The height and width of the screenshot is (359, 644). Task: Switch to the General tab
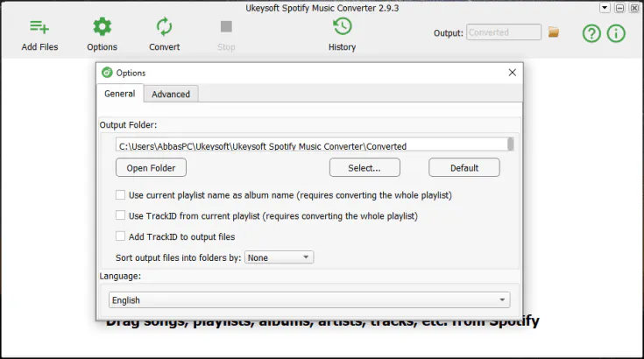(x=120, y=94)
